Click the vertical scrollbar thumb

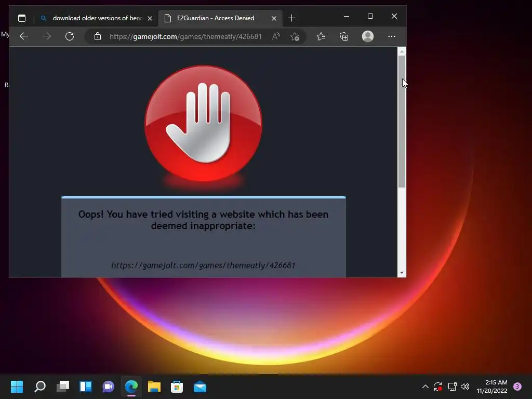402,122
